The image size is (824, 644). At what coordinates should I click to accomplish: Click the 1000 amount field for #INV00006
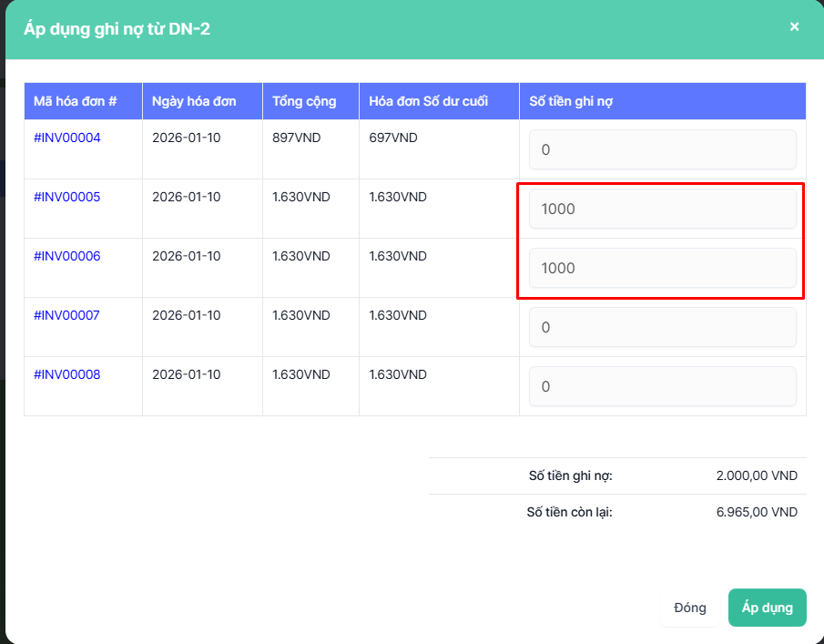coord(662,268)
